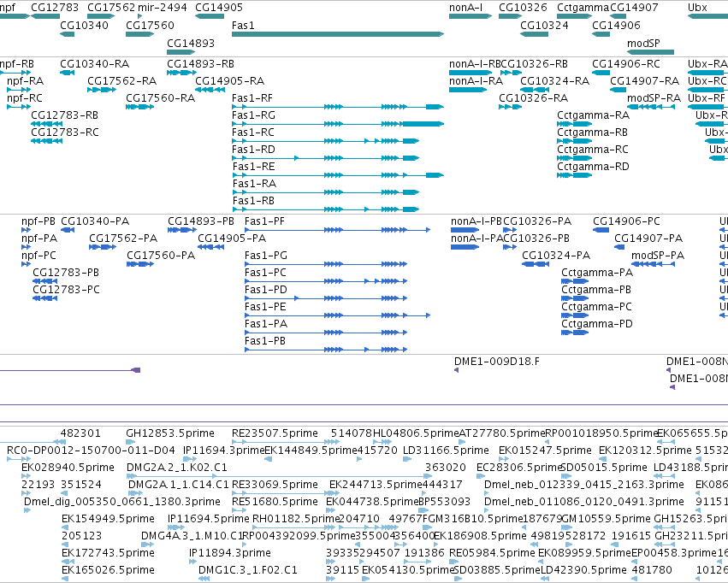Click the CG17562-PA protein label

pyautogui.click(x=123, y=238)
